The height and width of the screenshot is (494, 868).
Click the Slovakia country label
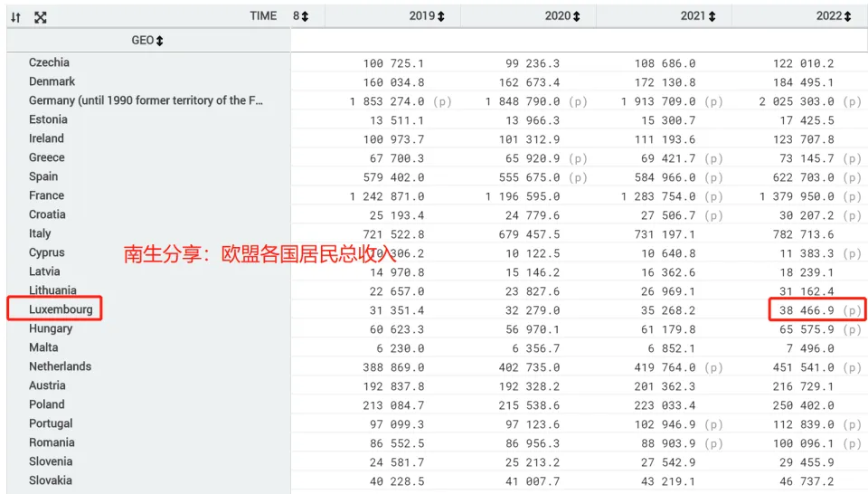coord(50,480)
